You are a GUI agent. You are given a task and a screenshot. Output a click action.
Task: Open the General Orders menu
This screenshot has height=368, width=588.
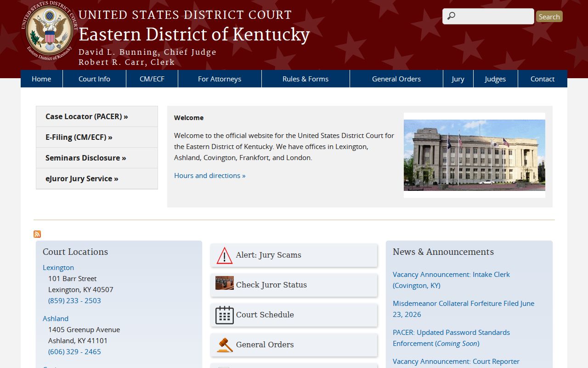click(x=396, y=79)
